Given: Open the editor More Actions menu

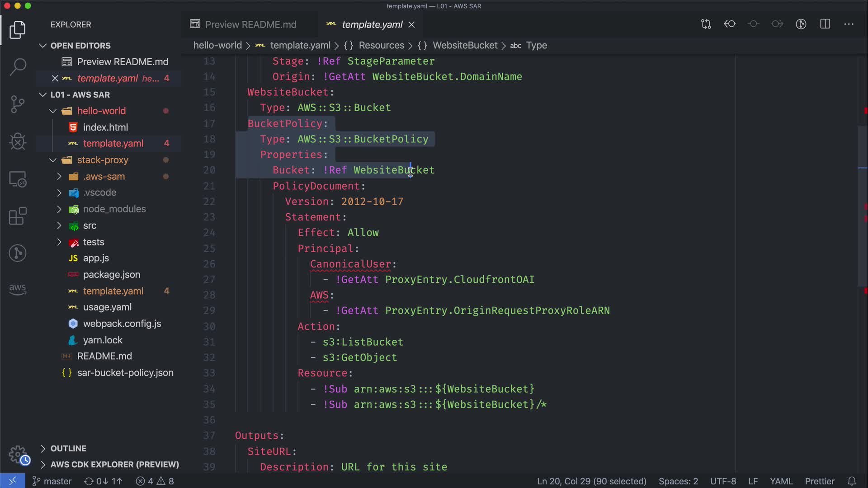Looking at the screenshot, I should 849,24.
